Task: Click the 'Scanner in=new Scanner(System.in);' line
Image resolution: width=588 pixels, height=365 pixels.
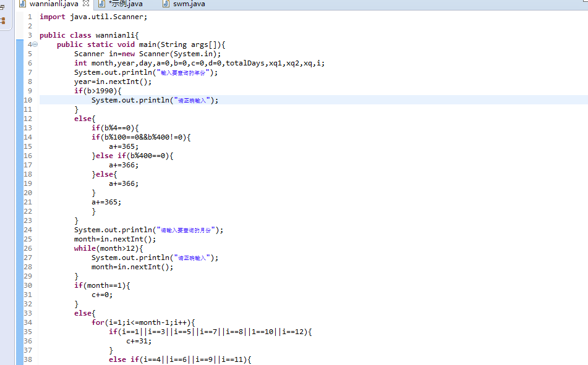Action: pyautogui.click(x=147, y=54)
